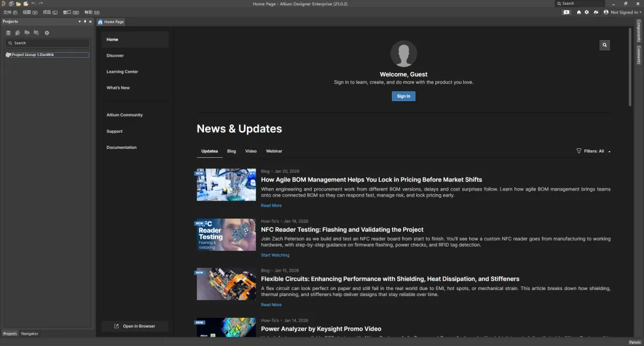Click the Home icon in top-right toolbar
This screenshot has height=346, width=644.
click(578, 13)
